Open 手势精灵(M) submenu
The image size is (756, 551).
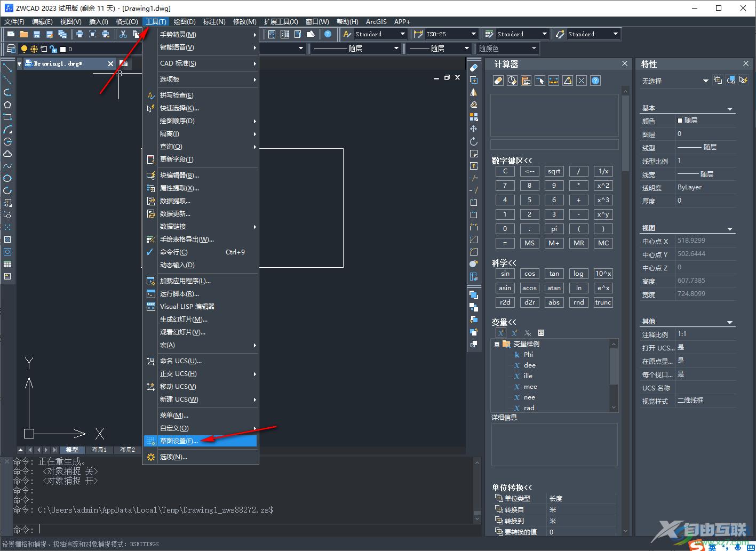(201, 35)
